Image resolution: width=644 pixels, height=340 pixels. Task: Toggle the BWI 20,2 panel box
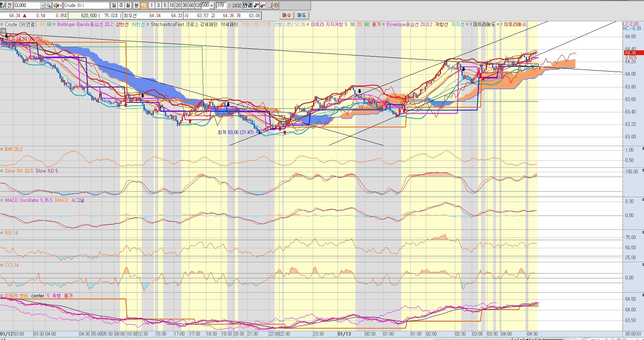pyautogui.click(x=2, y=149)
